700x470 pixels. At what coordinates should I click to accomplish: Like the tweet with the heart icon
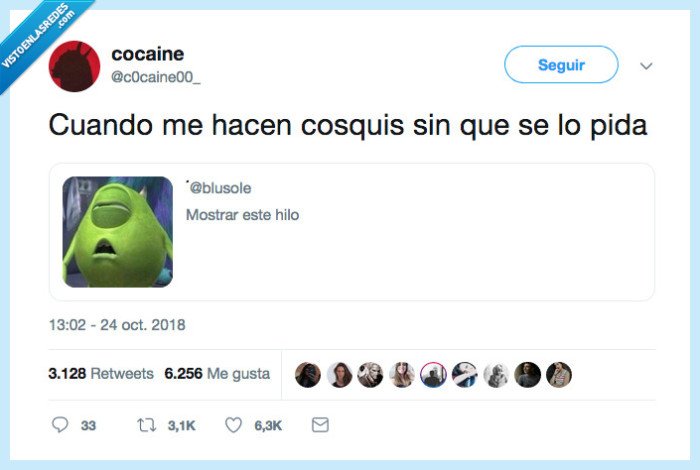click(233, 425)
